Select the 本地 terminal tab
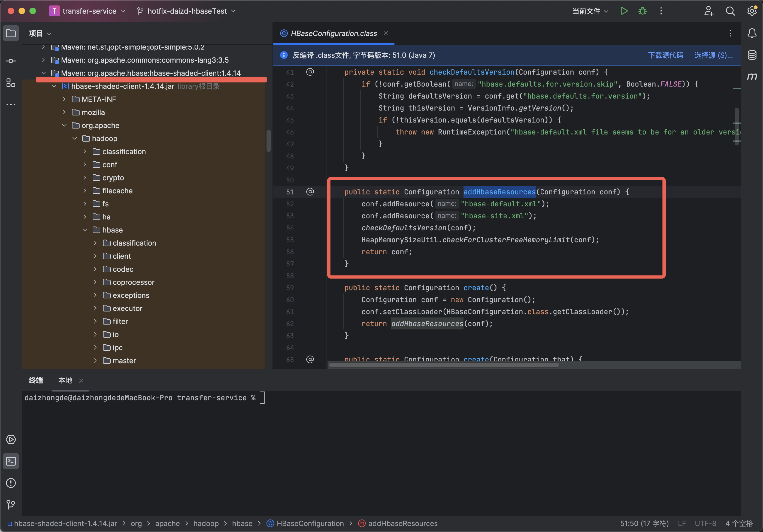The image size is (763, 532). click(65, 380)
